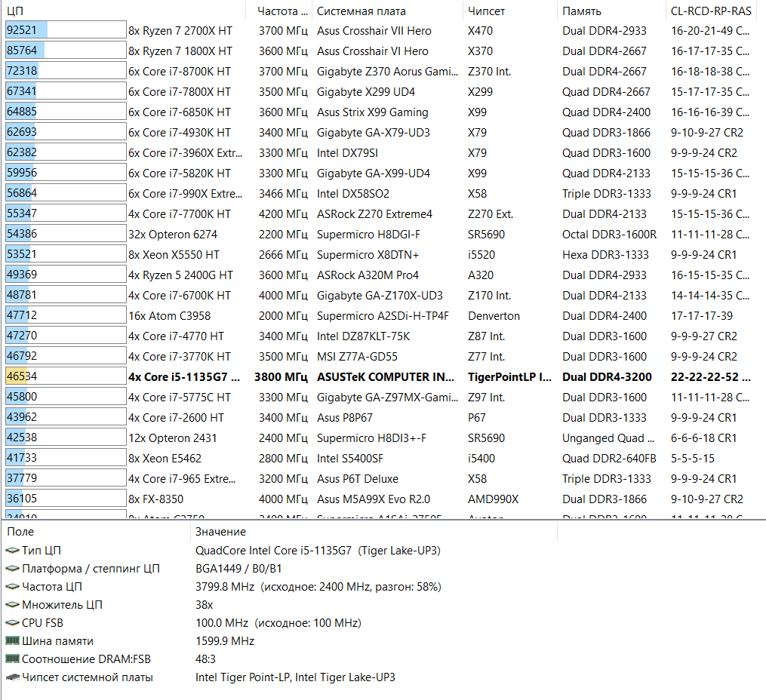Select the AMD990X chipset cell
Screen dimensions: 766x700
(x=493, y=499)
